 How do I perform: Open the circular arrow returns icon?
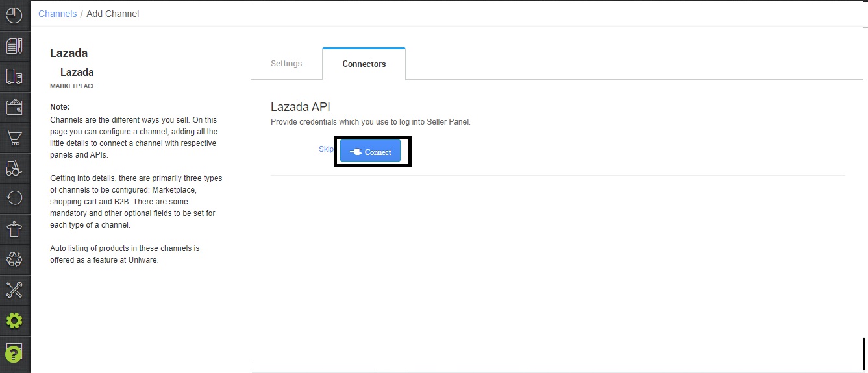tap(14, 198)
